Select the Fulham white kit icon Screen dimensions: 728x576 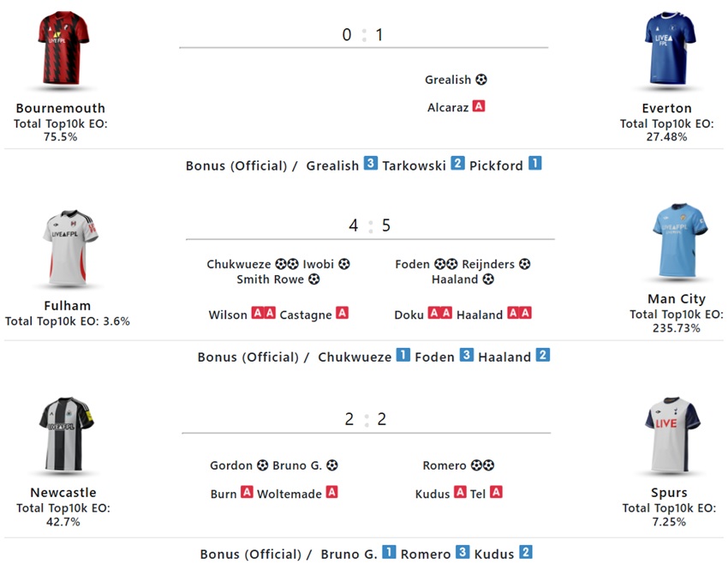pos(70,249)
